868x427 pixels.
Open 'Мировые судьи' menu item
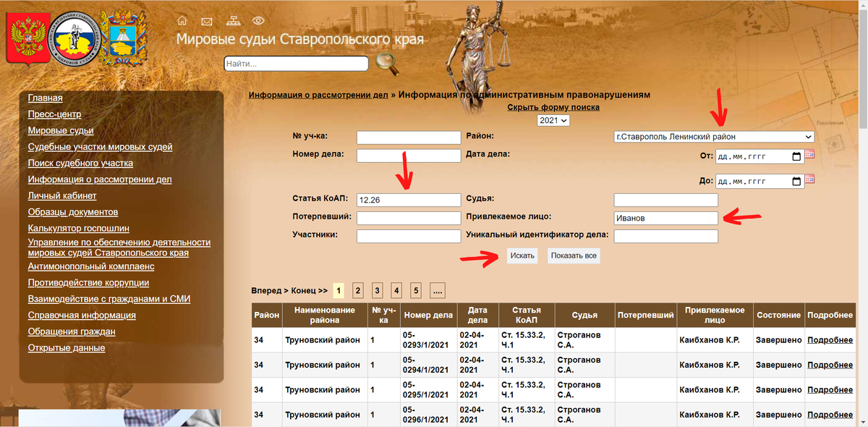61,130
